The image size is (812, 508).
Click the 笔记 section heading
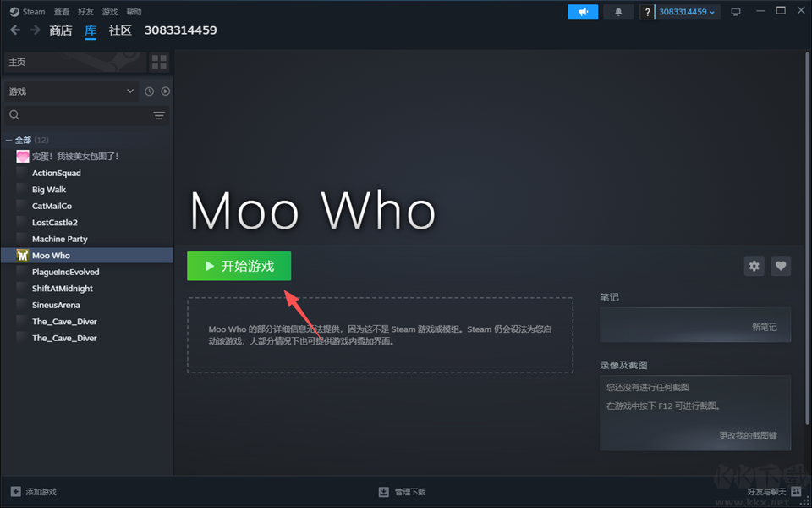pos(610,297)
